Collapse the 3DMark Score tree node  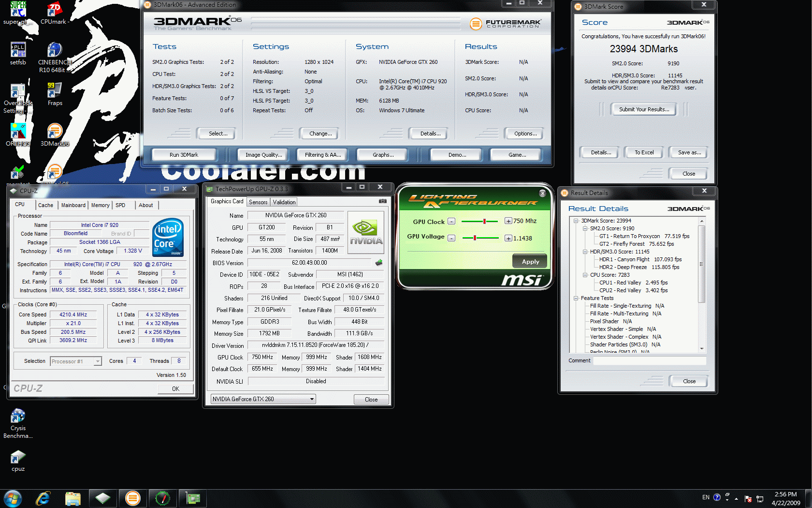point(576,221)
